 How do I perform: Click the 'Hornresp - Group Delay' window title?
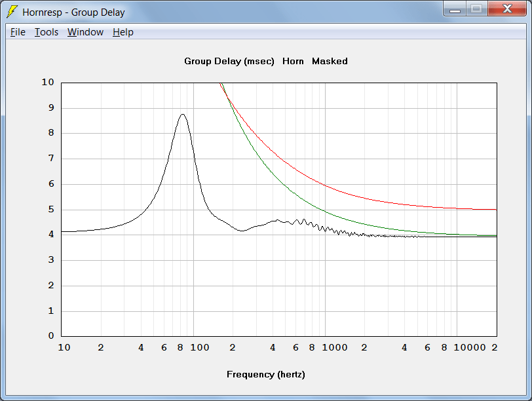73,12
